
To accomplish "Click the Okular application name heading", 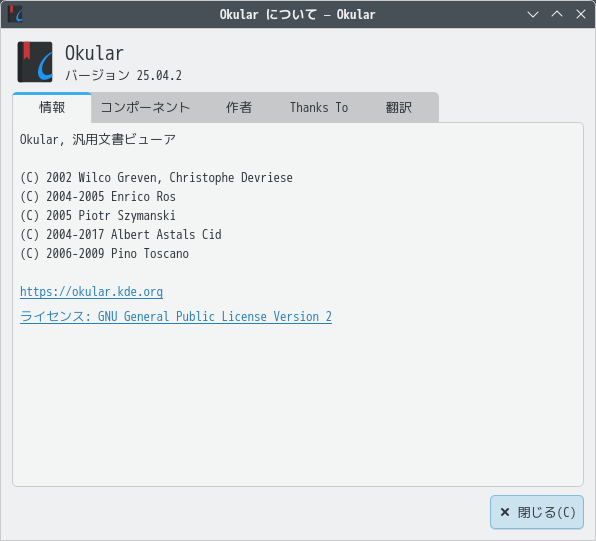I will [x=94, y=53].
